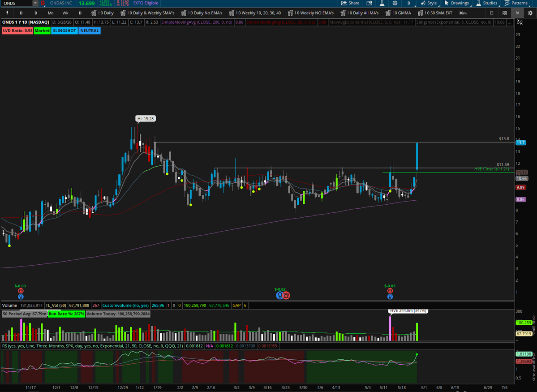Click the red 9.89 price axis tag
Image resolution: width=537 pixels, height=392 pixels.
point(521,187)
